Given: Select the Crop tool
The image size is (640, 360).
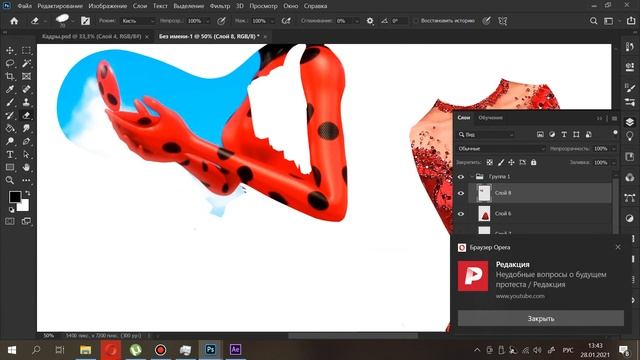Looking at the screenshot, I should pyautogui.click(x=10, y=76).
